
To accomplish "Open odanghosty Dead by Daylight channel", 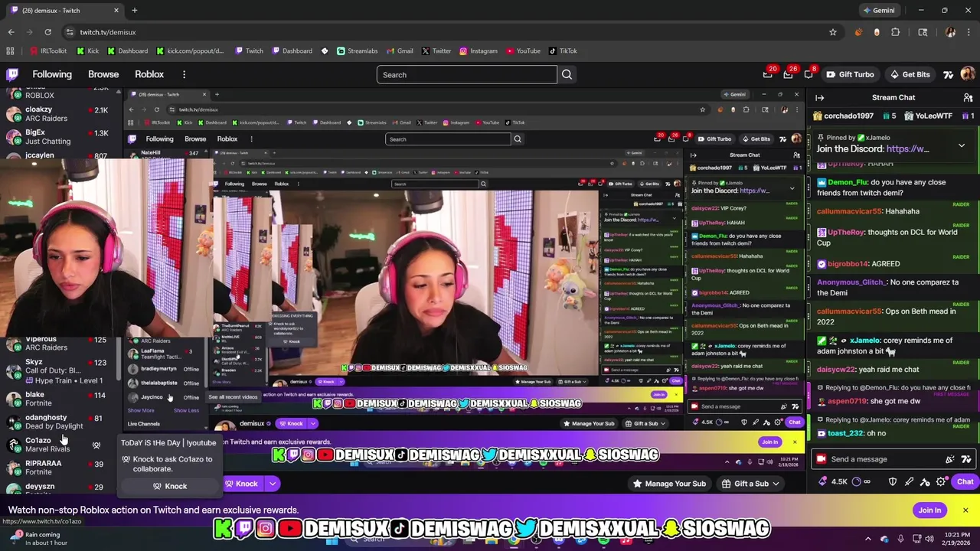I will (x=57, y=422).
